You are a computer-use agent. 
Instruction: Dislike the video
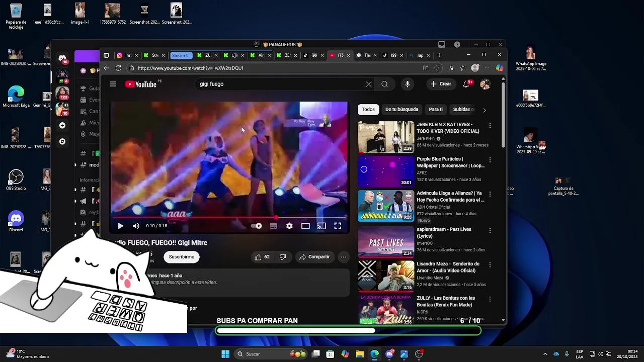click(x=283, y=257)
